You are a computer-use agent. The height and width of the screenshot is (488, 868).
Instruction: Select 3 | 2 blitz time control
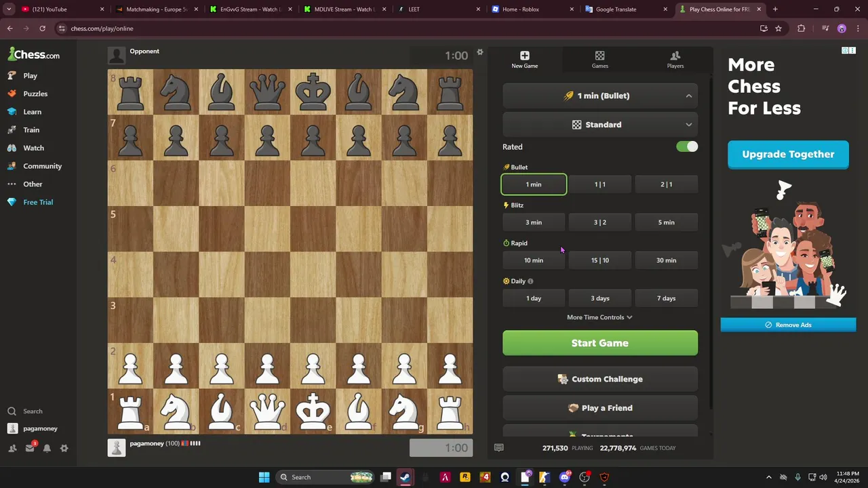pos(600,222)
